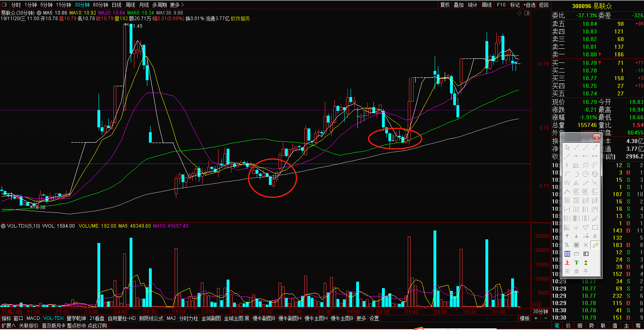
Task: Click the 买 buy marker in palette
Action: [567, 271]
